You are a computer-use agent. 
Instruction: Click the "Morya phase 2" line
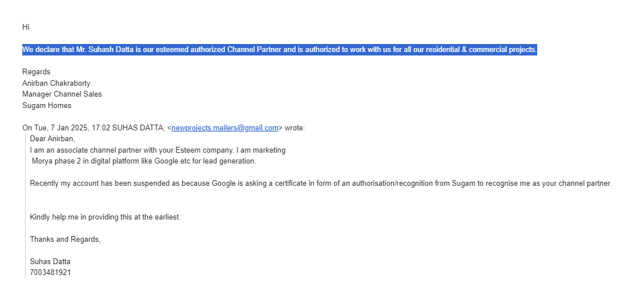click(144, 161)
